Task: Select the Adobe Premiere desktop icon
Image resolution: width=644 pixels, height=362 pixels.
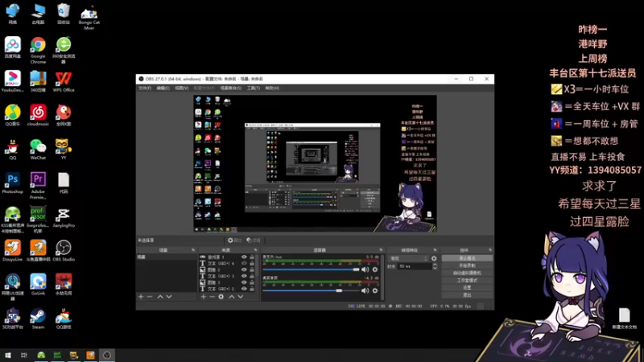Action: [x=38, y=186]
